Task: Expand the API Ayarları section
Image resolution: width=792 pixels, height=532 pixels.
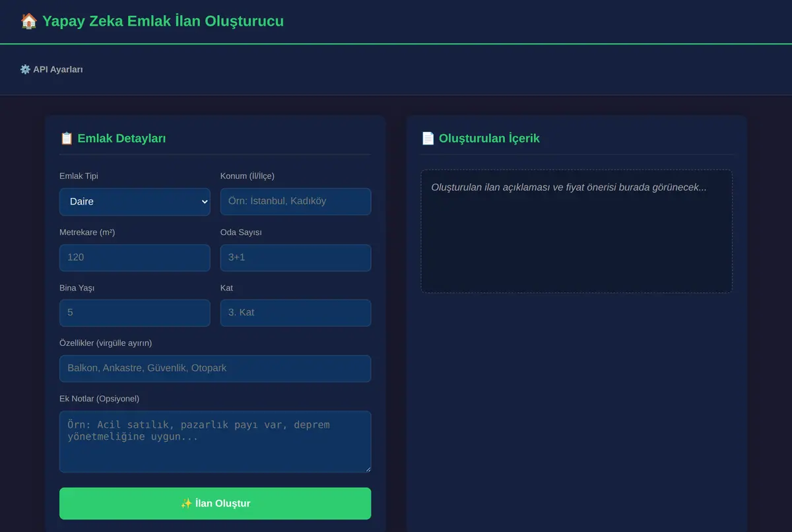Action: (51, 69)
